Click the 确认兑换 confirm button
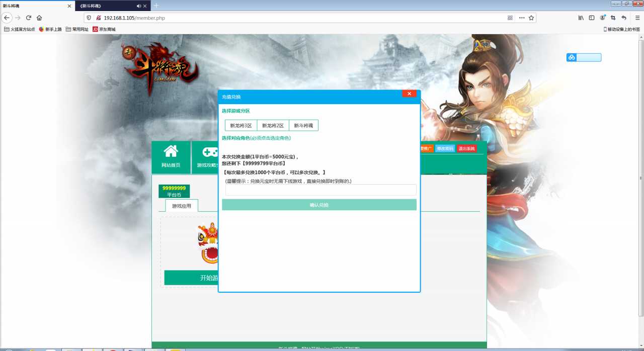The width and height of the screenshot is (644, 351). [x=319, y=205]
